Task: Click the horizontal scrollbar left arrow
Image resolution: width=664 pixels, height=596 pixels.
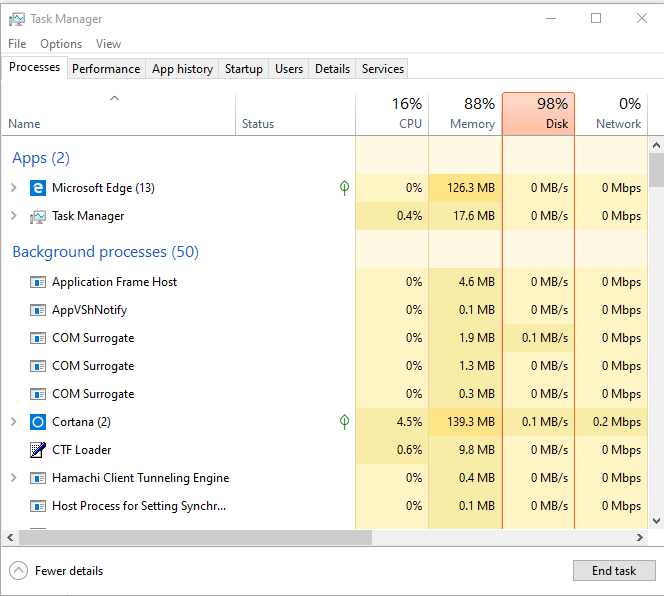Action: tap(10, 538)
